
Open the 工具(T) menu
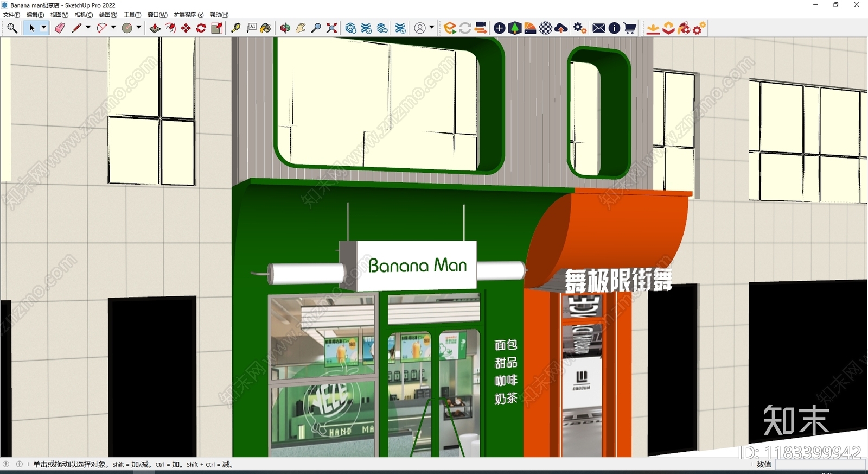(x=132, y=15)
